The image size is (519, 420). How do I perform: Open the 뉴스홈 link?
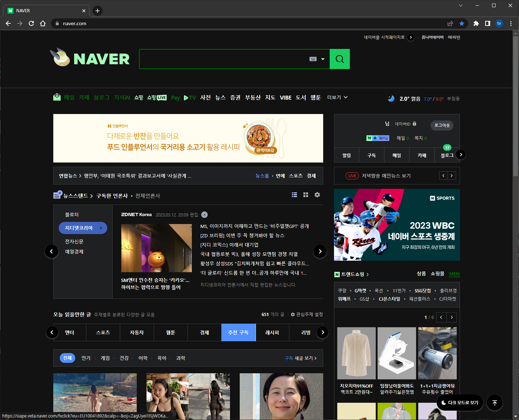tap(262, 176)
